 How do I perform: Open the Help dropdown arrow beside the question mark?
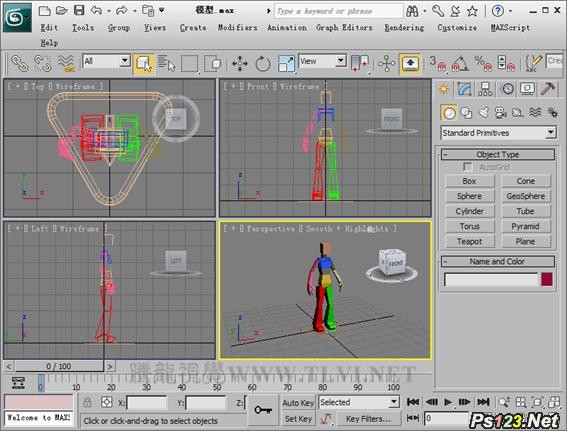pos(510,11)
